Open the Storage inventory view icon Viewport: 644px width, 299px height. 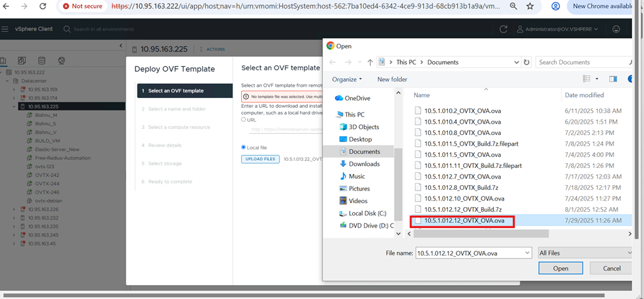coord(42,61)
